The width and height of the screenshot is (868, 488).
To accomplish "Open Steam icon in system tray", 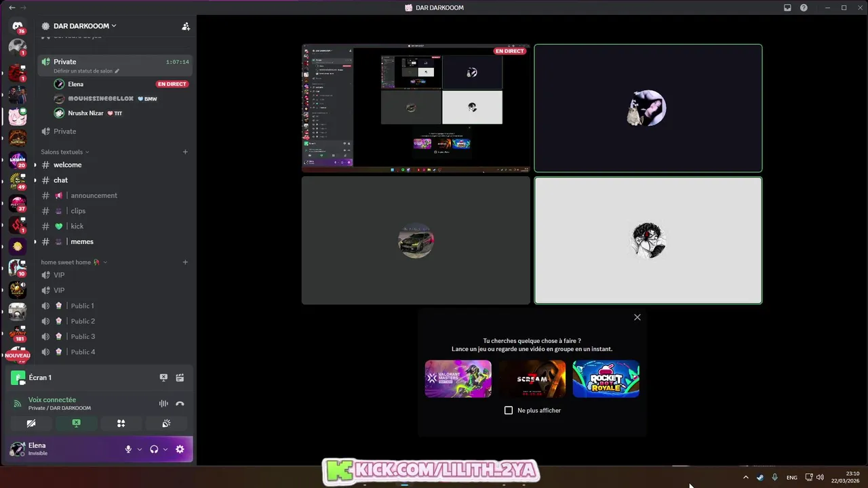I will [x=760, y=477].
